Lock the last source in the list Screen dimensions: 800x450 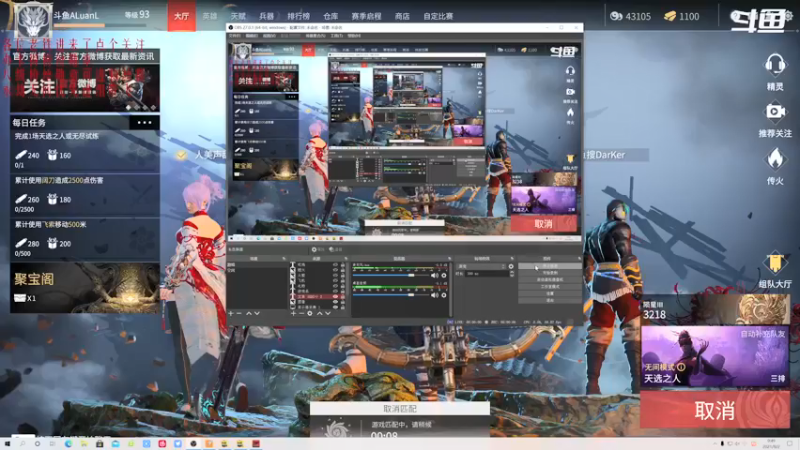click(x=343, y=307)
